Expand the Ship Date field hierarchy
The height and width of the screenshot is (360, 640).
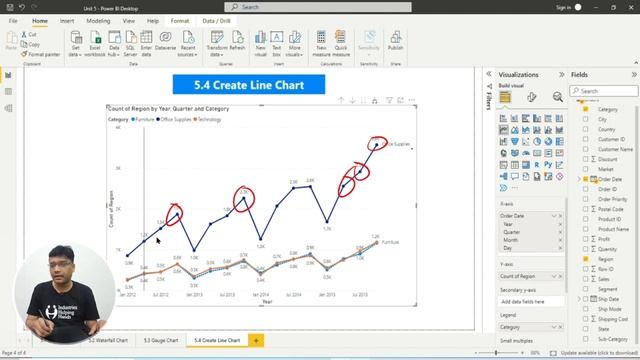coord(579,299)
